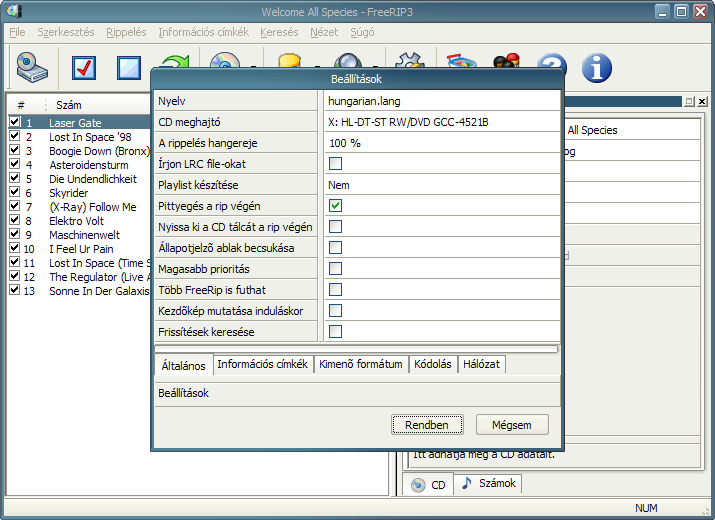Enable Nyissa ki a CD tálcát checkbox
This screenshot has height=520, width=715.
[x=335, y=227]
